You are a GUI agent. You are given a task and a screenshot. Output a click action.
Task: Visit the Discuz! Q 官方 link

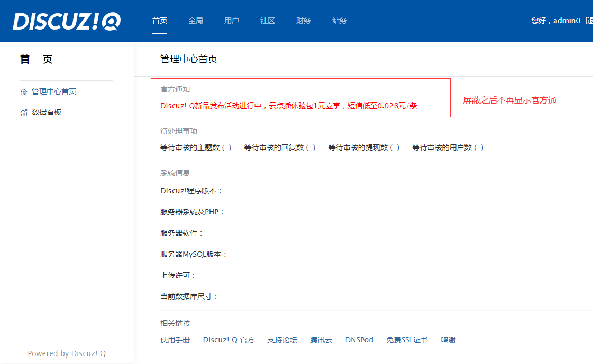[x=229, y=340]
